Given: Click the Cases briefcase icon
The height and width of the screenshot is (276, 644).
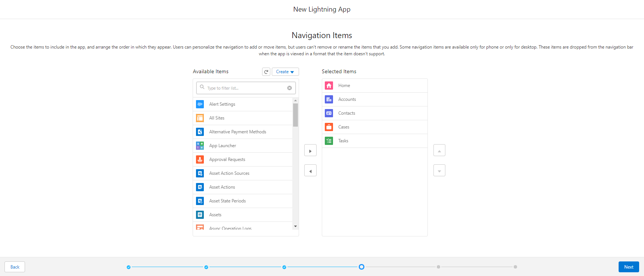Looking at the screenshot, I should (329, 127).
